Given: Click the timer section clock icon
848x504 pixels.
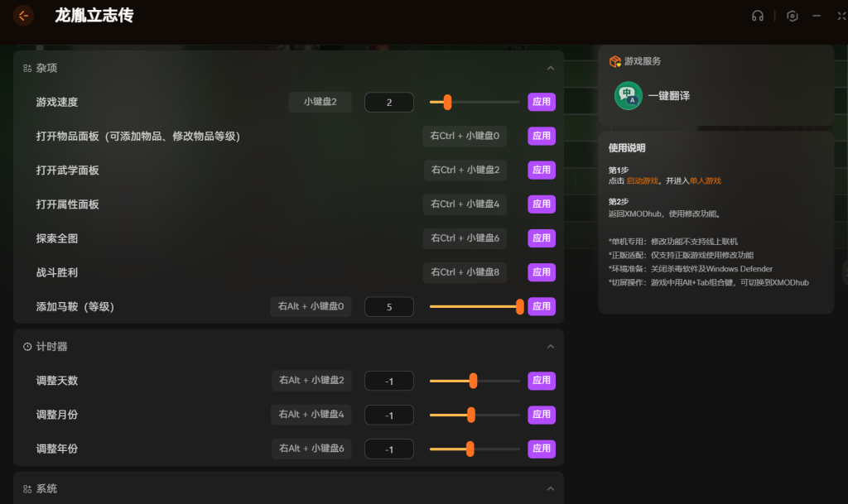Looking at the screenshot, I should (x=27, y=347).
